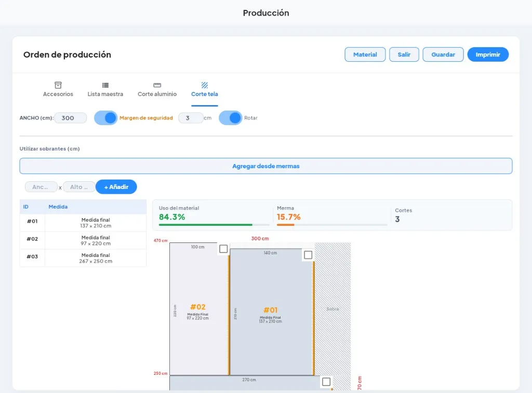Screen dimensions: 532x393
Task: Click the Imprimir button
Action: (488, 55)
